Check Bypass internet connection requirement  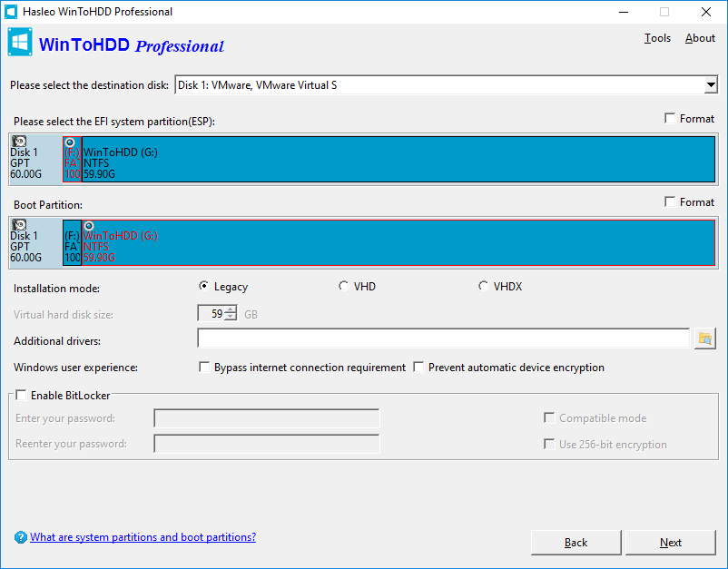click(204, 368)
